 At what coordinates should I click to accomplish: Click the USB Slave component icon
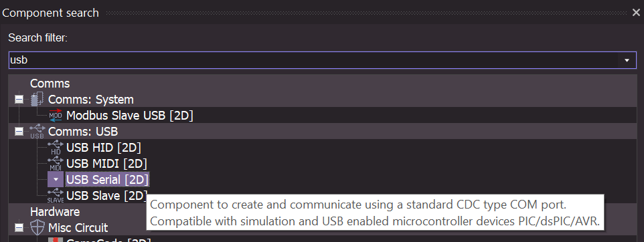coord(56,196)
